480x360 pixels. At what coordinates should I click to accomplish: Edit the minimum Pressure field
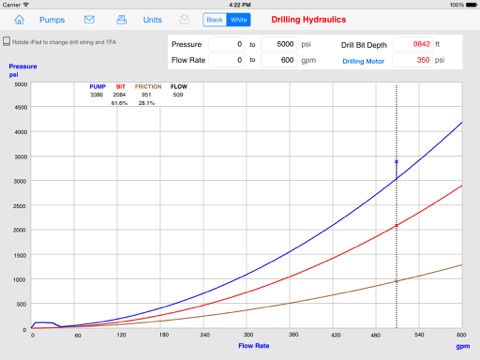point(227,44)
